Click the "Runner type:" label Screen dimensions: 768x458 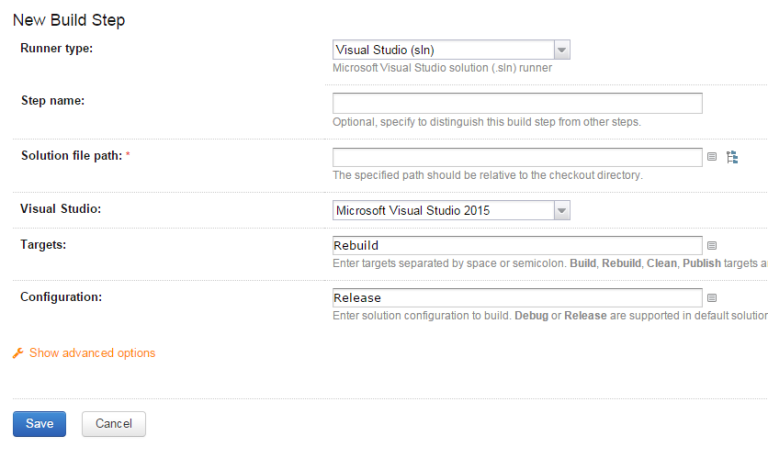57,48
